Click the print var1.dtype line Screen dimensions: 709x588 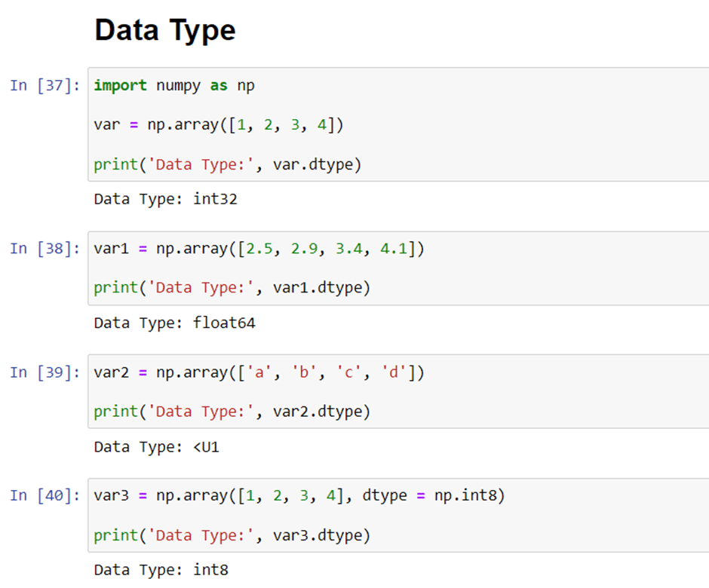pos(232,287)
